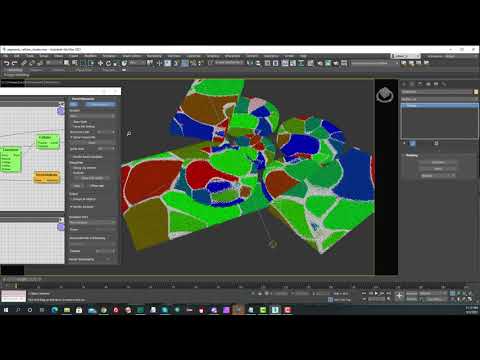Activate the Select and Move tool

tap(100, 63)
